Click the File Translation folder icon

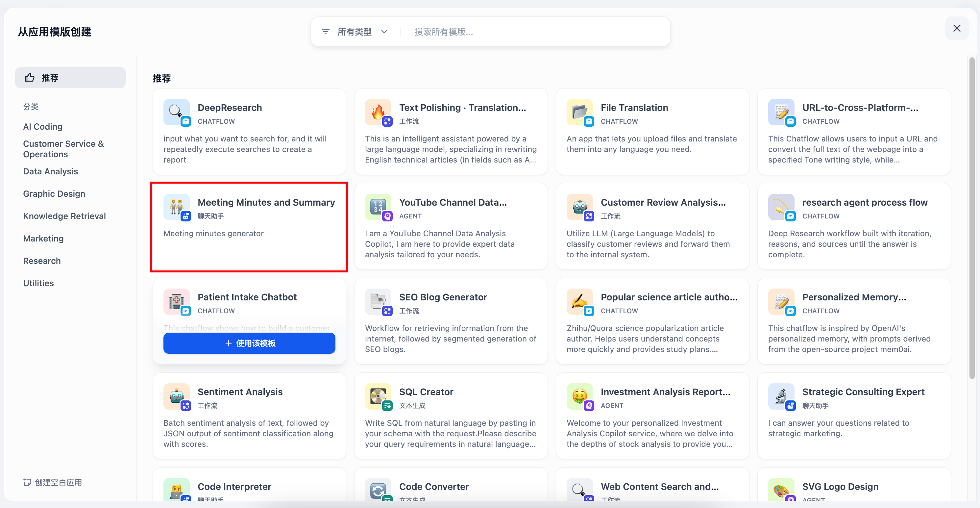(579, 112)
